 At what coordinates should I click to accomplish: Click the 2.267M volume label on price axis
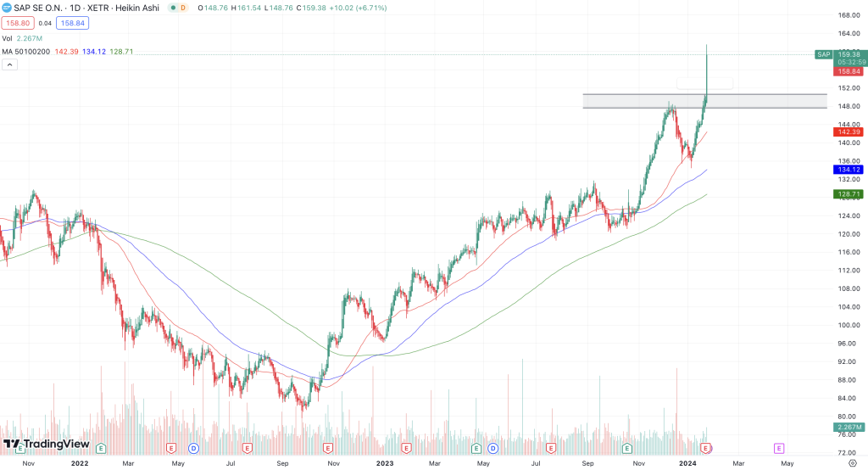coord(849,428)
